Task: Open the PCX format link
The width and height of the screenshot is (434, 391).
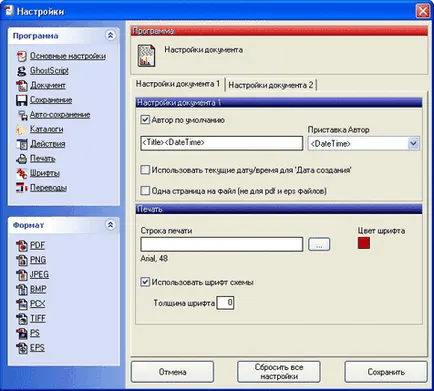Action: point(37,304)
